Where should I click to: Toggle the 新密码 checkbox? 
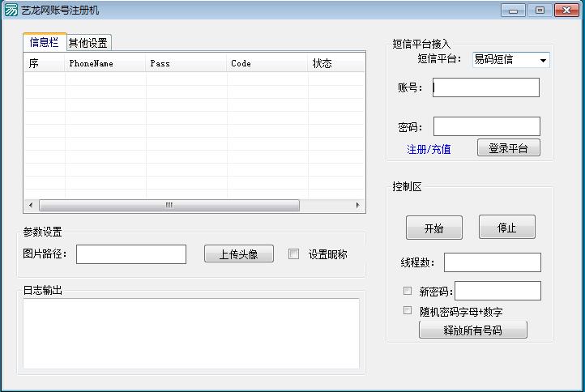click(x=408, y=291)
